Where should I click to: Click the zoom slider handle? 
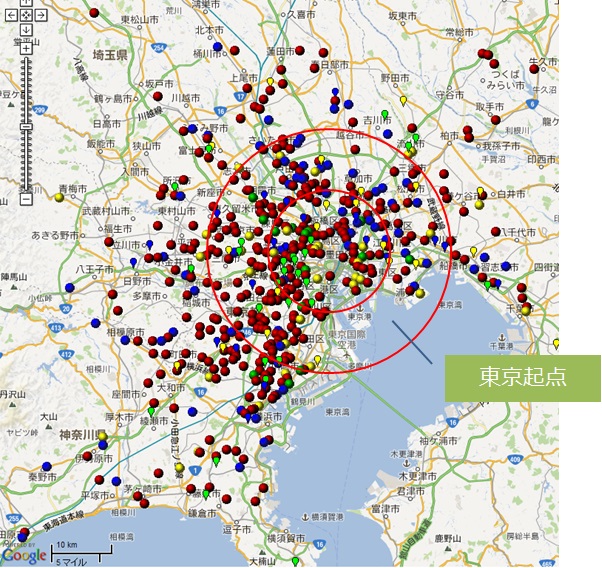point(26,127)
